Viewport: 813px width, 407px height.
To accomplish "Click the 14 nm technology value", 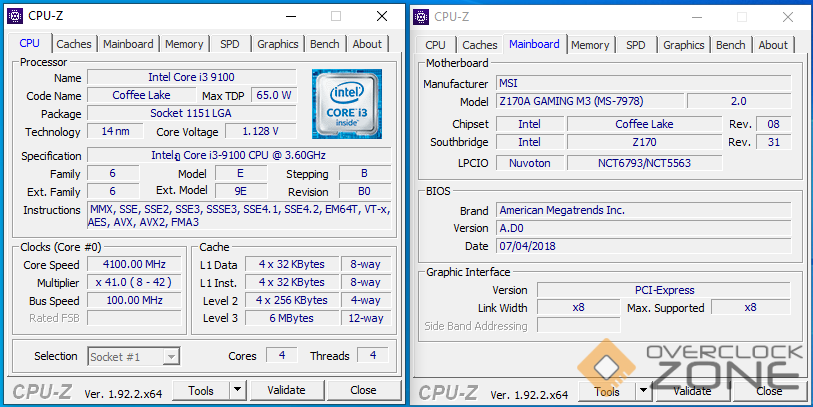I will (x=115, y=132).
